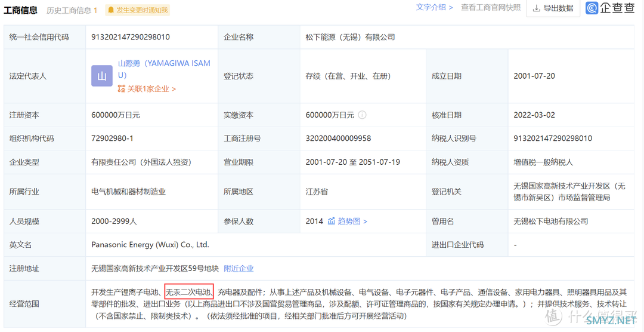
Task: Select 注册资本 value 600000万日元
Action: (116, 115)
